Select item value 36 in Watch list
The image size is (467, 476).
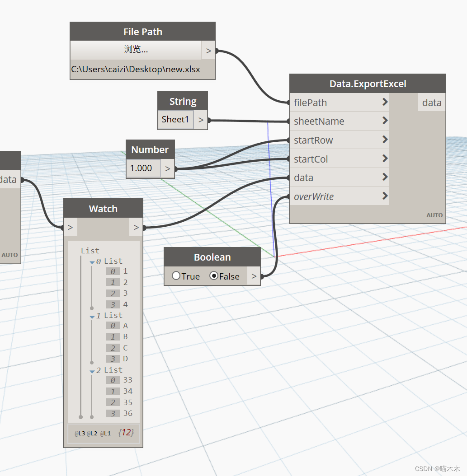[128, 414]
